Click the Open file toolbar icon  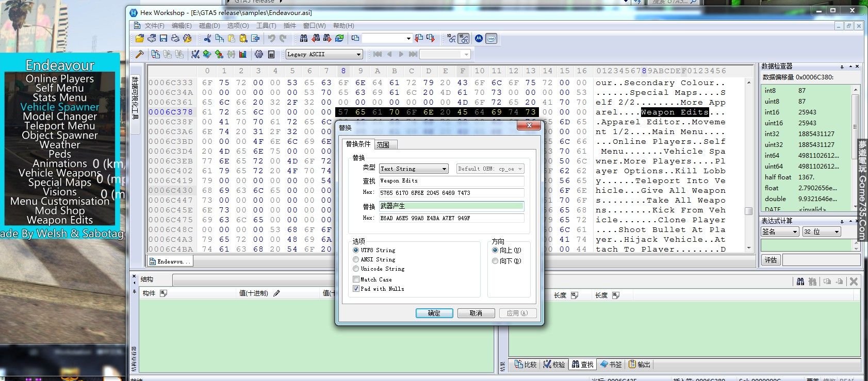tap(140, 39)
